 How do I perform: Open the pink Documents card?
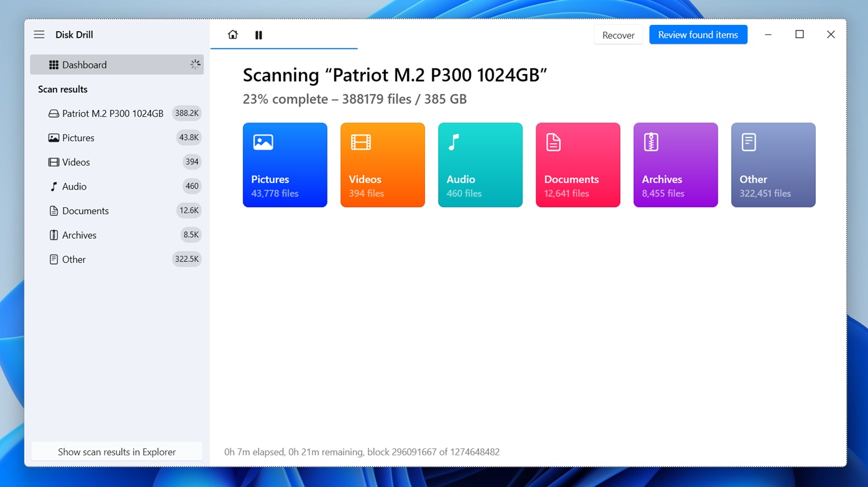tap(578, 165)
